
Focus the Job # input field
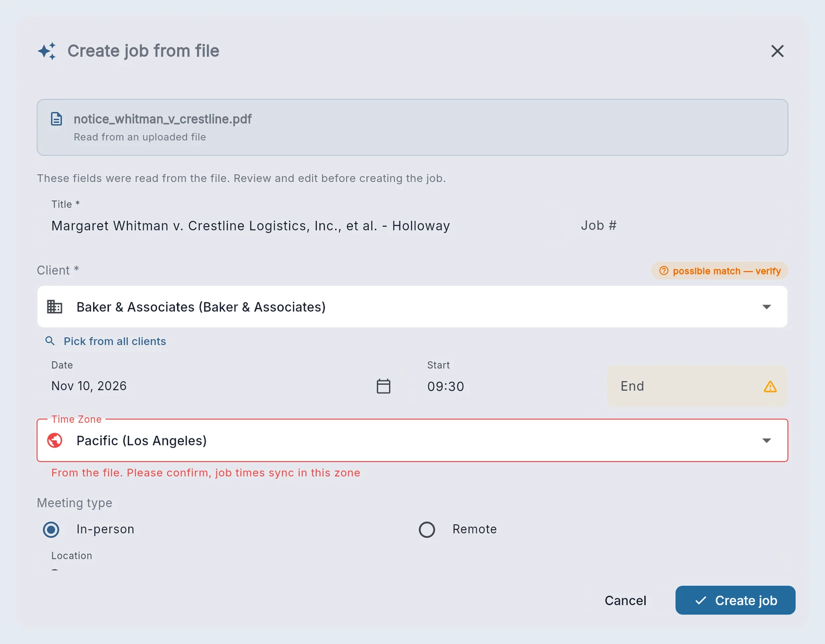(x=677, y=225)
